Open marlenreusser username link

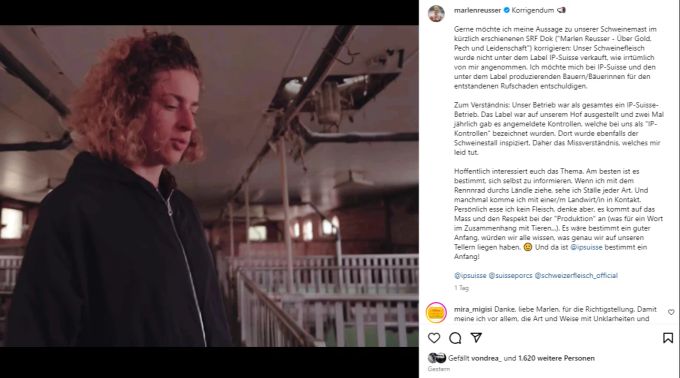click(477, 10)
